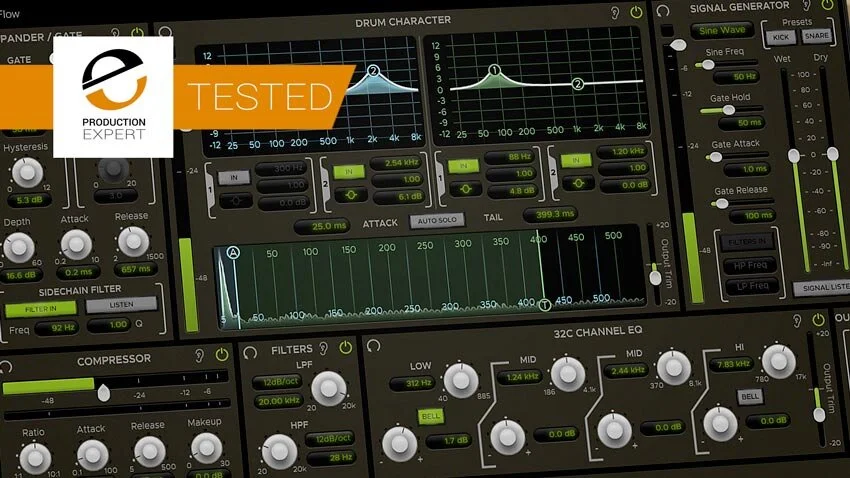The height and width of the screenshot is (478, 850).
Task: Select node 1 on the tail EQ graph
Action: click(494, 70)
